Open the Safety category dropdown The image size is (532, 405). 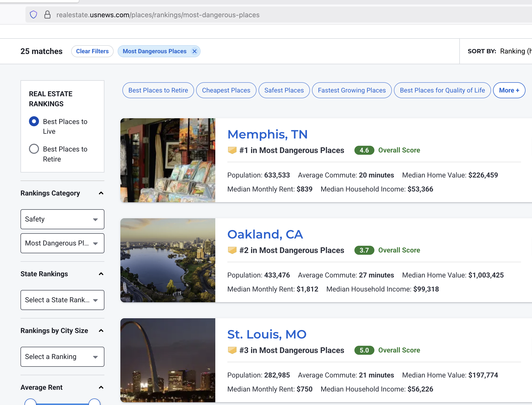[x=62, y=219]
